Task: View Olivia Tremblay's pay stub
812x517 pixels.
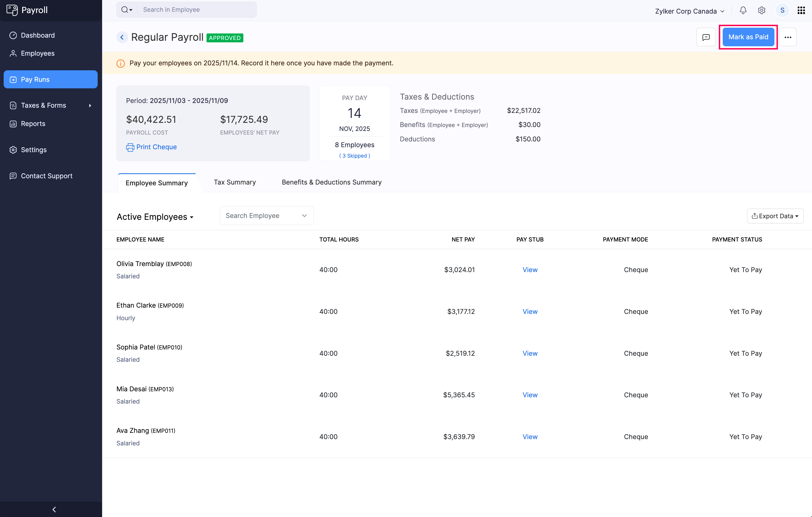Action: 530,270
